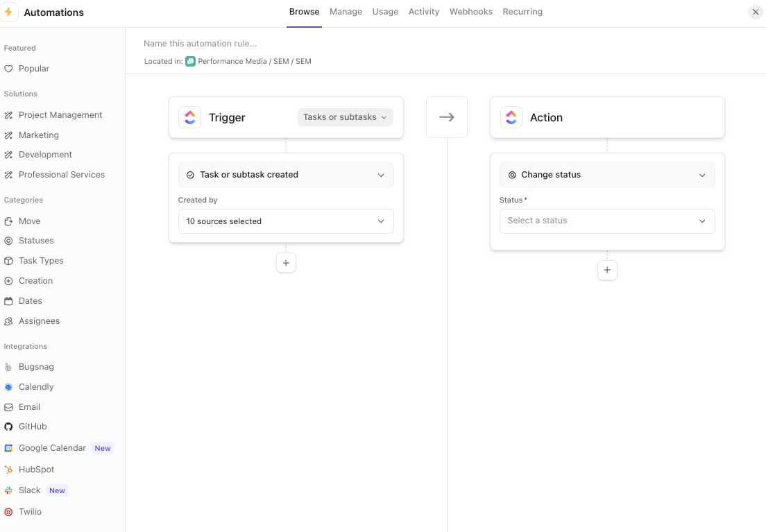The width and height of the screenshot is (766, 532).
Task: Select the HubSpot integration
Action: 36,469
